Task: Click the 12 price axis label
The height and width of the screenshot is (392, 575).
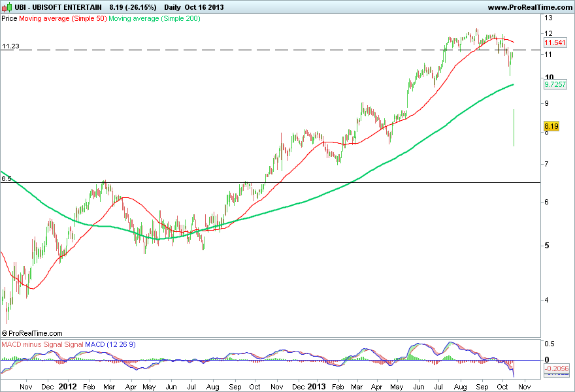Action: (549, 33)
